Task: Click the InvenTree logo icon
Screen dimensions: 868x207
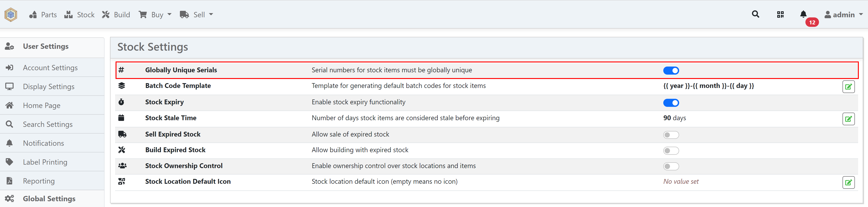Action: pos(11,15)
